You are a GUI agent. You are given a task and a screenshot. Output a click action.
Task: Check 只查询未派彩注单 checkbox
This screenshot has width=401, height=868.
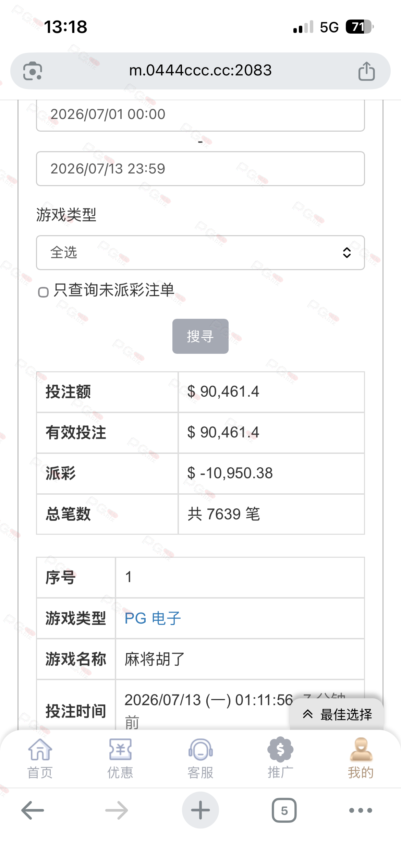point(43,292)
